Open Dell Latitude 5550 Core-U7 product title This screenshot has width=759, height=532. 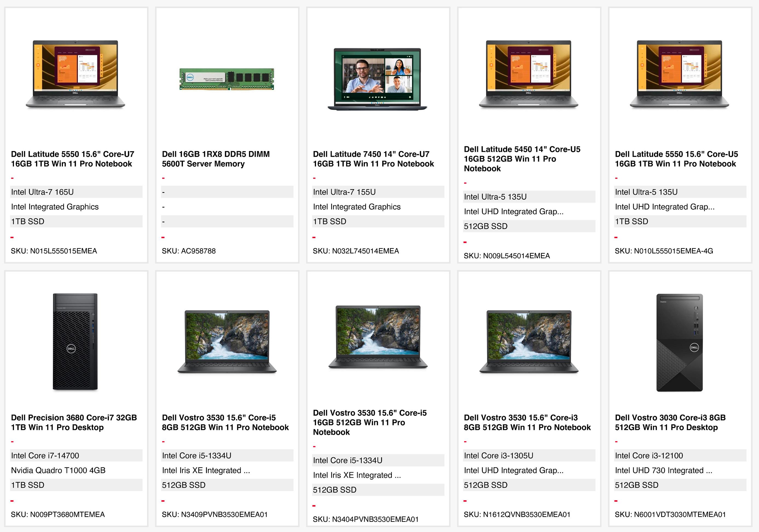[x=73, y=159]
